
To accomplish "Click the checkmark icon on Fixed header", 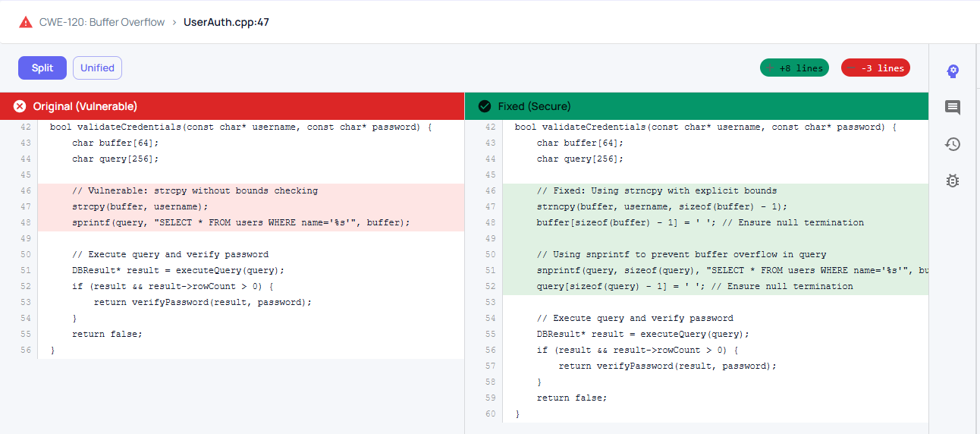I will (485, 106).
